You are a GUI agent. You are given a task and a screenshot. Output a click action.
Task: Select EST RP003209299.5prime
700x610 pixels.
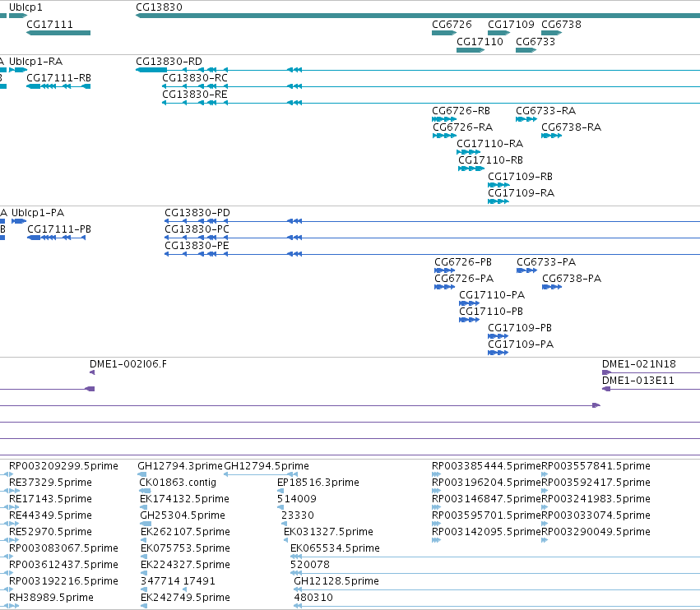(63, 465)
